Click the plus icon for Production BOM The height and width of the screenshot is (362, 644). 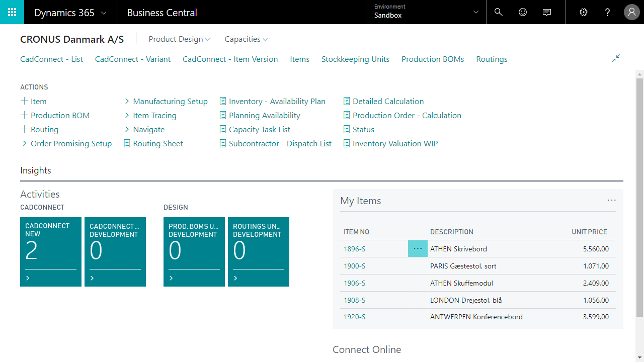click(x=24, y=115)
